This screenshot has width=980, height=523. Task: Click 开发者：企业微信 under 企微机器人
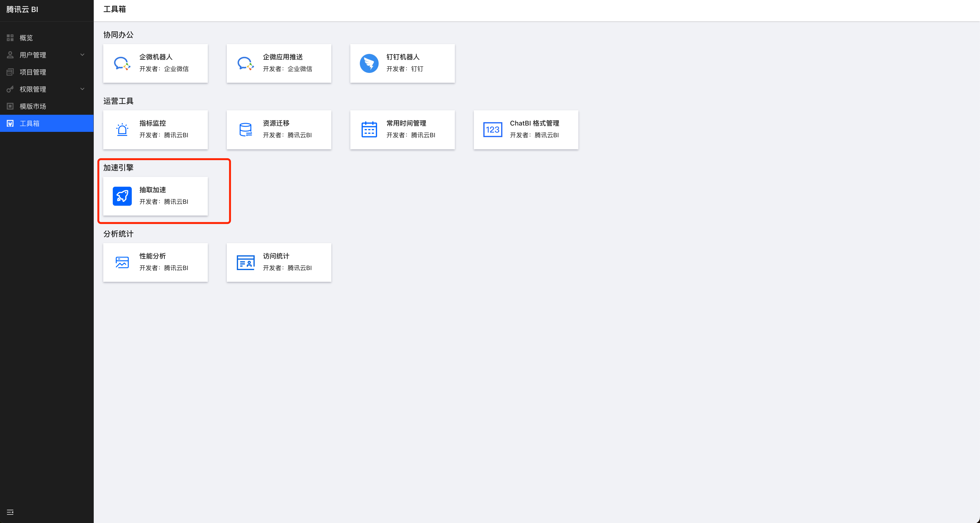pyautogui.click(x=164, y=69)
